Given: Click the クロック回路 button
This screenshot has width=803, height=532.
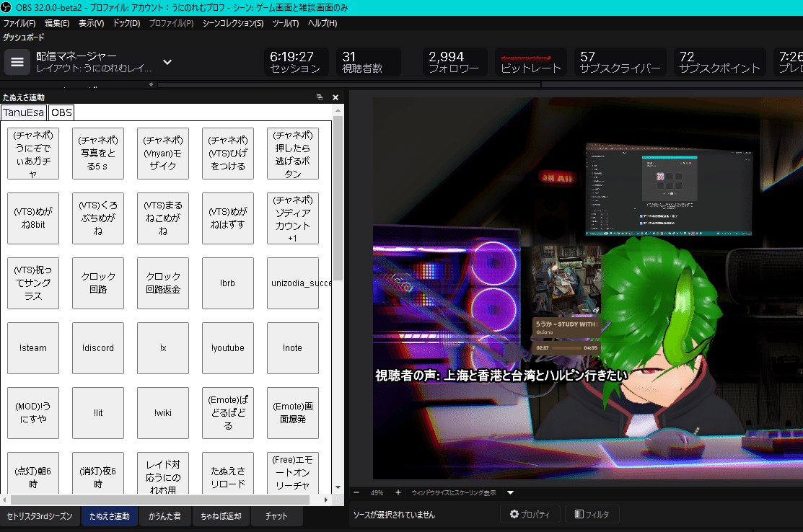Looking at the screenshot, I should [98, 283].
